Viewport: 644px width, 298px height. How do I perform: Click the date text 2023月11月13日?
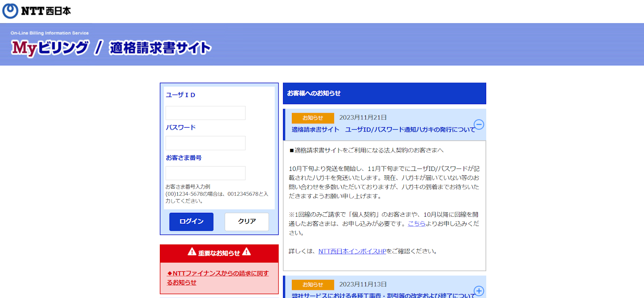click(x=363, y=284)
